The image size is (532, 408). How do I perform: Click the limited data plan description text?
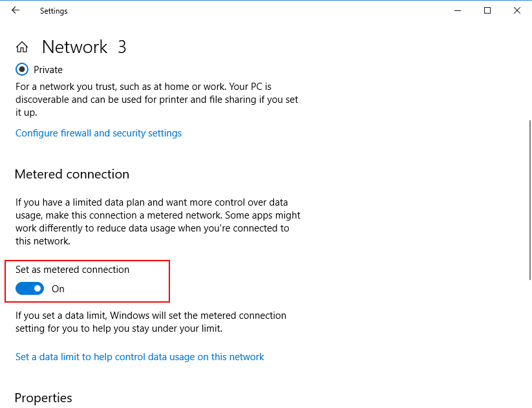click(158, 221)
